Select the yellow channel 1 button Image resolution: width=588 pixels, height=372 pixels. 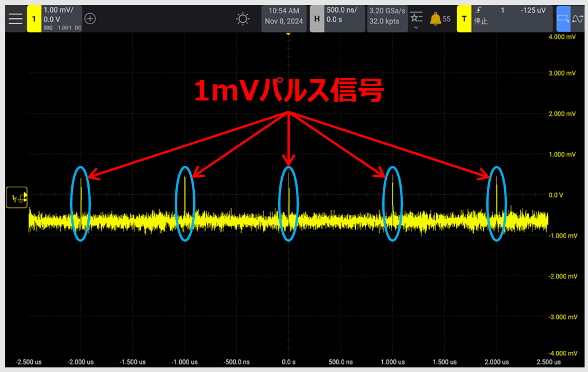click(x=34, y=19)
